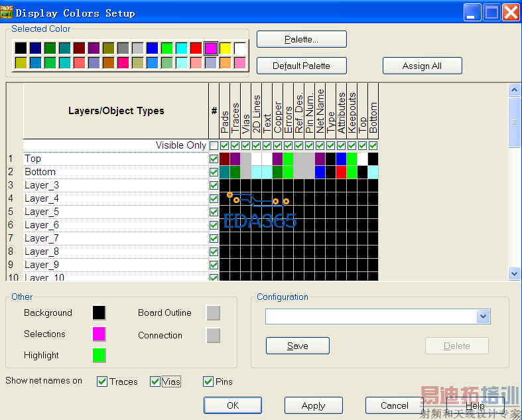Pick the navy blue palette swatch
Image resolution: width=522 pixels, height=420 pixels.
tap(35, 48)
